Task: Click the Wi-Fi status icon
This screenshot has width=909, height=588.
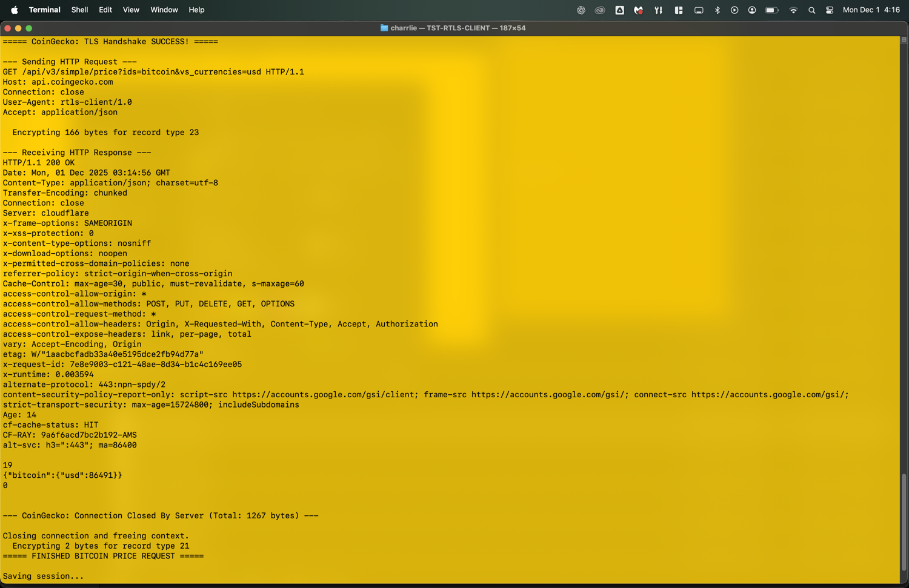Action: pyautogui.click(x=793, y=10)
